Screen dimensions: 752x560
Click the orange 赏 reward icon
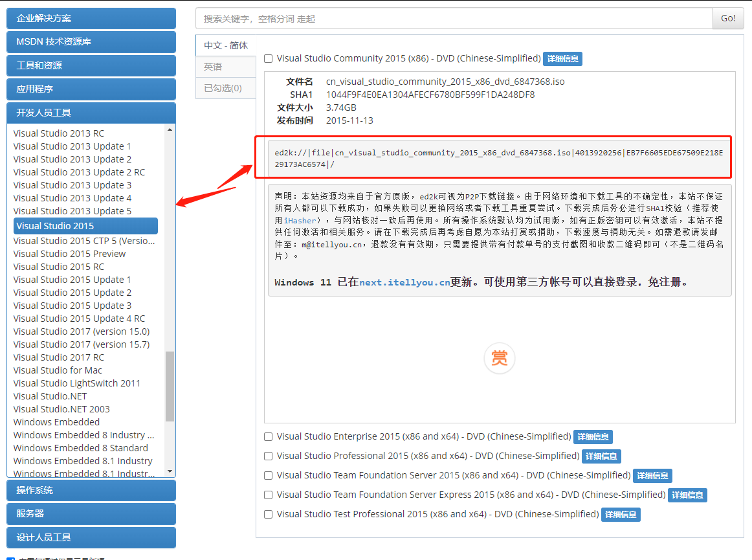[x=499, y=358]
